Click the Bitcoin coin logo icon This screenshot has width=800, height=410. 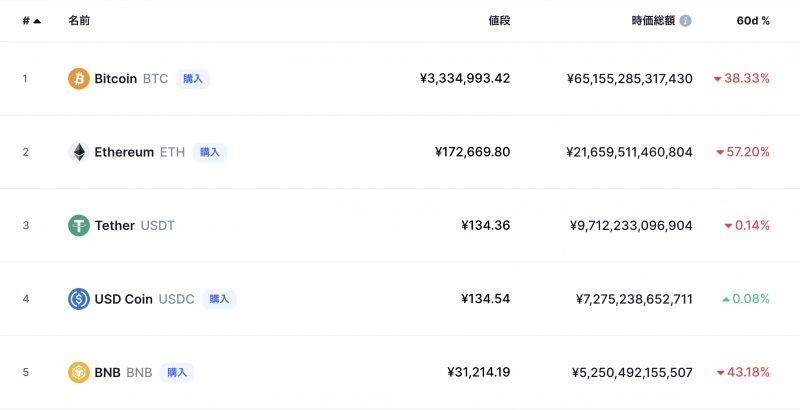click(78, 79)
